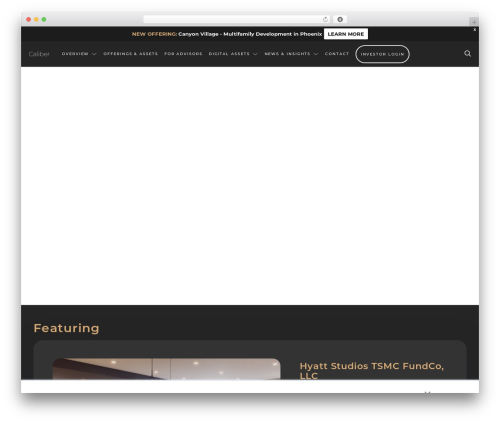This screenshot has width=500, height=423.
Task: Click the search magnifier icon
Action: 467,53
